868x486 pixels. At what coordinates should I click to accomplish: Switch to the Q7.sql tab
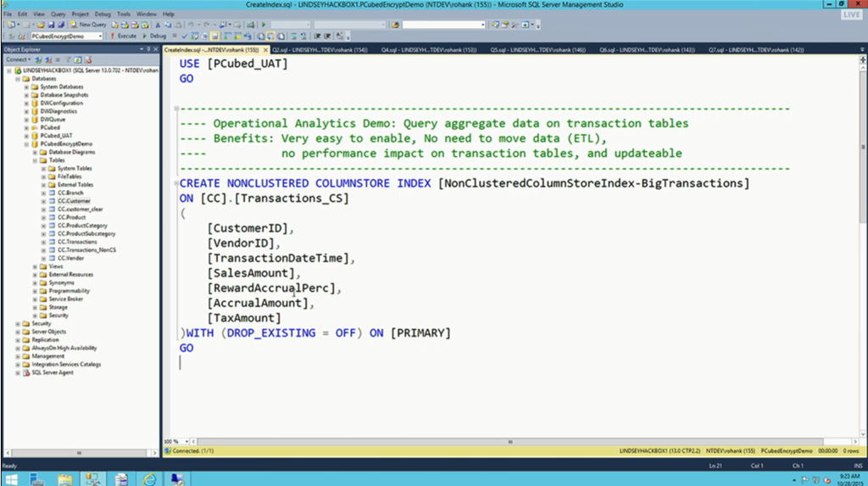(x=756, y=50)
